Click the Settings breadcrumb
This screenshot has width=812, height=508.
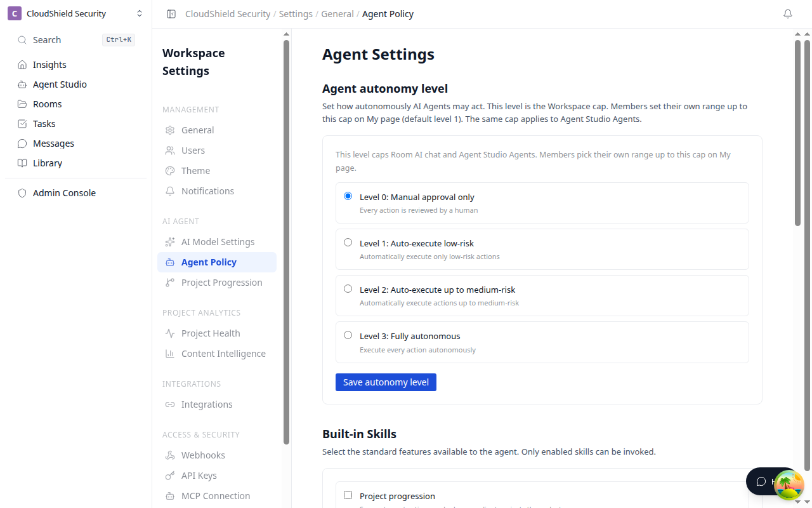tap(296, 14)
